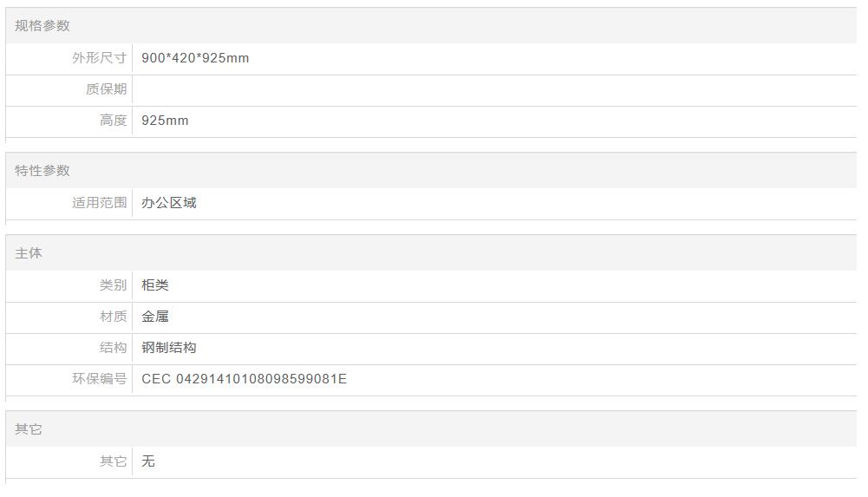
Task: Select the 金属 material value
Action: pos(155,317)
